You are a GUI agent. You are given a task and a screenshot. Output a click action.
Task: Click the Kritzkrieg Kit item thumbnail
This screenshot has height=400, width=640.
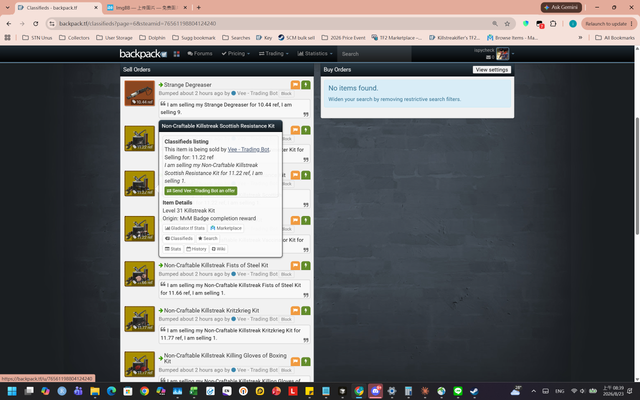tap(140, 319)
